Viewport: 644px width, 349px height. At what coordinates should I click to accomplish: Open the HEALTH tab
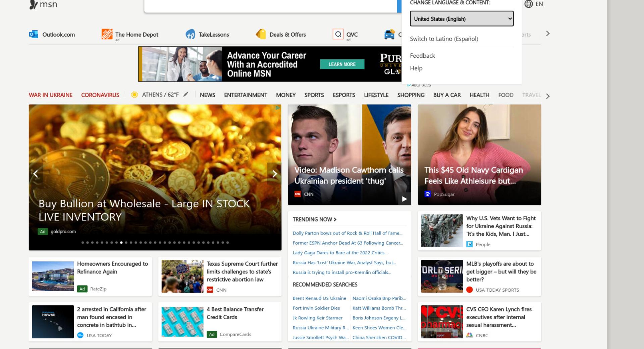pos(479,95)
